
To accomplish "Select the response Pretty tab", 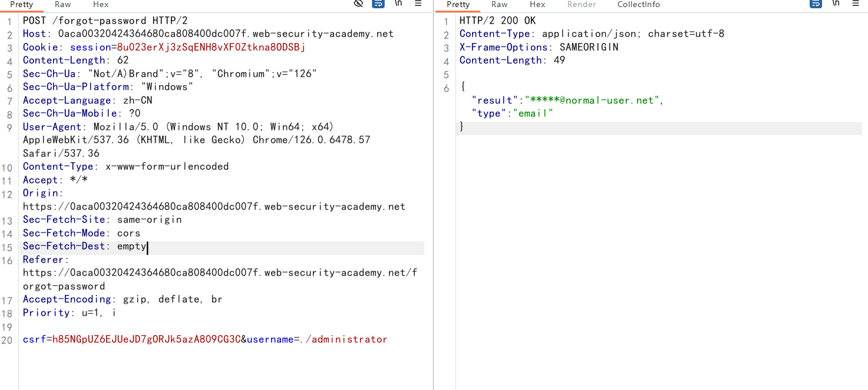I will click(458, 4).
